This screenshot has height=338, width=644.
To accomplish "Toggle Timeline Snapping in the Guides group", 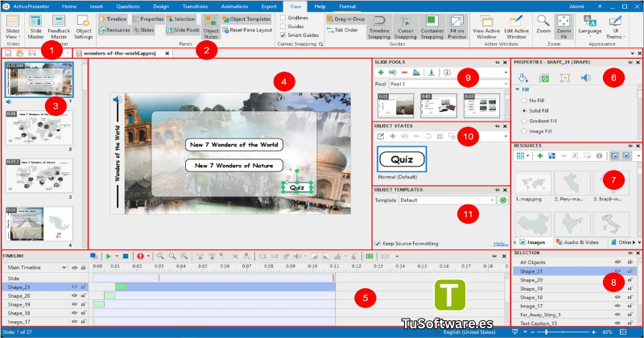I will tap(378, 27).
